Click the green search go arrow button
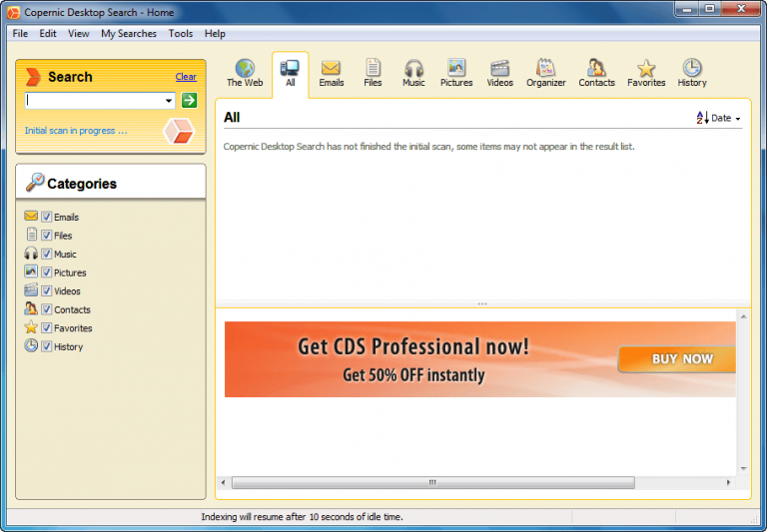Viewport: 767px width, 532px height. click(189, 101)
